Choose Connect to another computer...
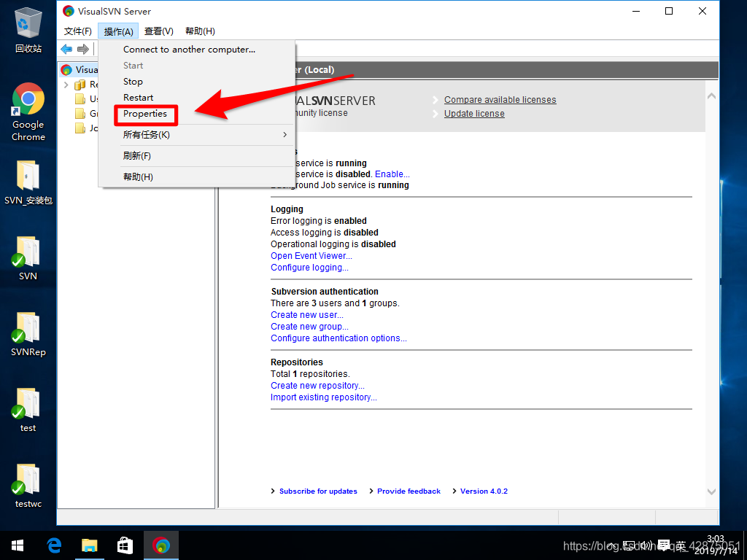Viewport: 747px width, 560px height. coord(197,50)
